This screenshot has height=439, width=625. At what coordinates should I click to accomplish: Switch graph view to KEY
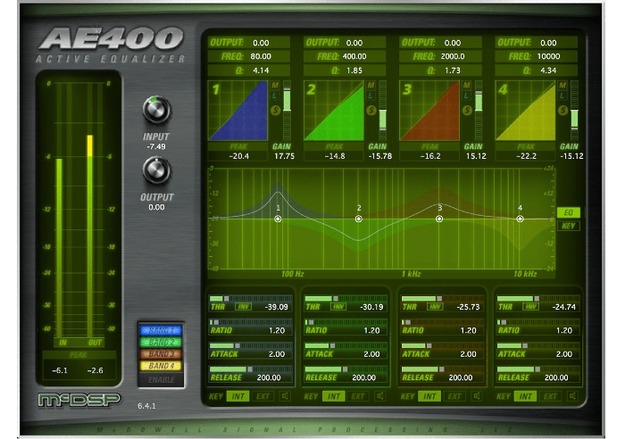(x=569, y=226)
